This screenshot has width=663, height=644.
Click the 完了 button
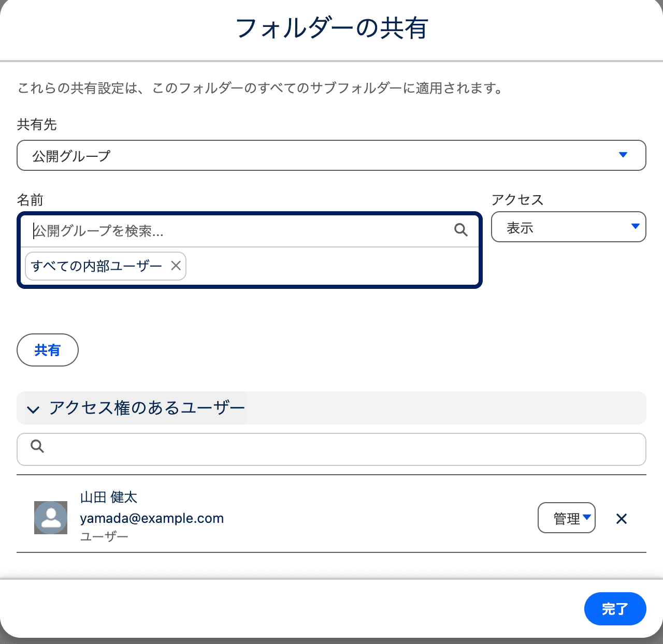pos(615,609)
